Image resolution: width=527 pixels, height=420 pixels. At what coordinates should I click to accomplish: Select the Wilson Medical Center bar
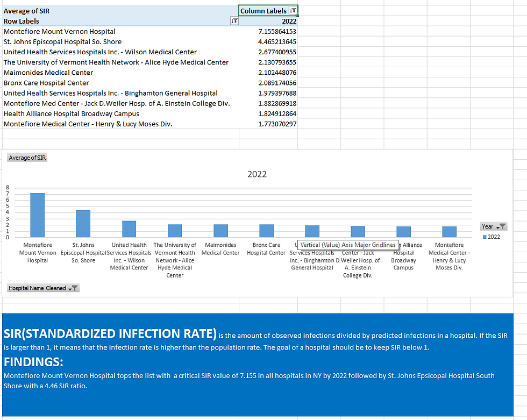pyautogui.click(x=129, y=229)
